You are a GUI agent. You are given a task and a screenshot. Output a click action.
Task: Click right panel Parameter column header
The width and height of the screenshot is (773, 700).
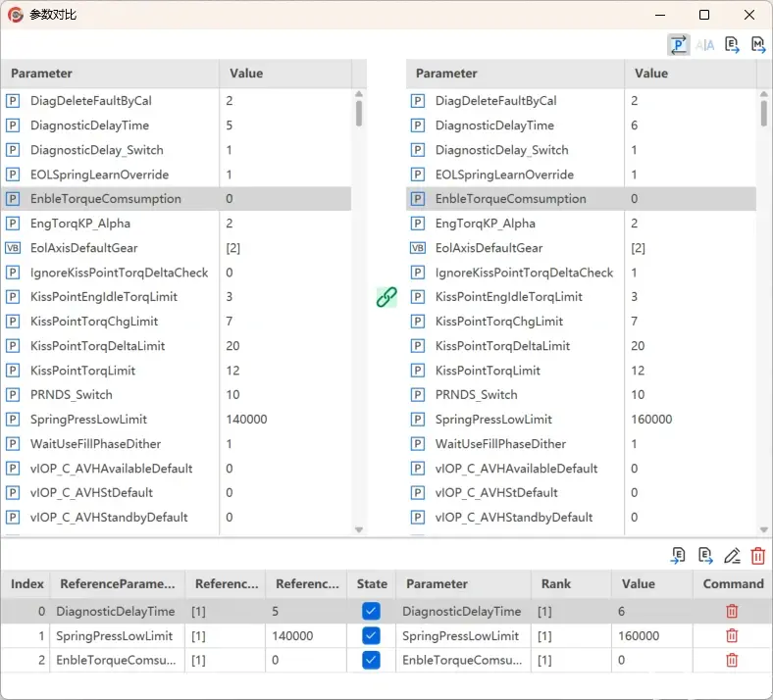[515, 74]
